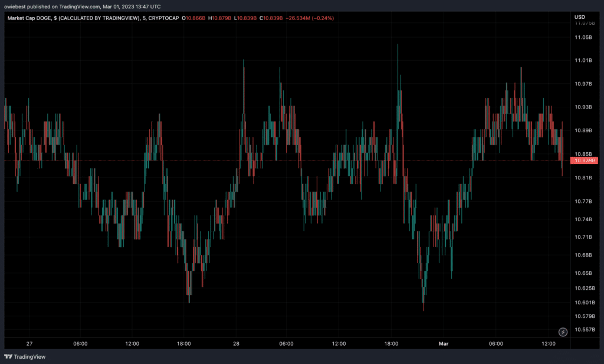
Task: Click the 10.557B price axis label
Action: click(585, 330)
